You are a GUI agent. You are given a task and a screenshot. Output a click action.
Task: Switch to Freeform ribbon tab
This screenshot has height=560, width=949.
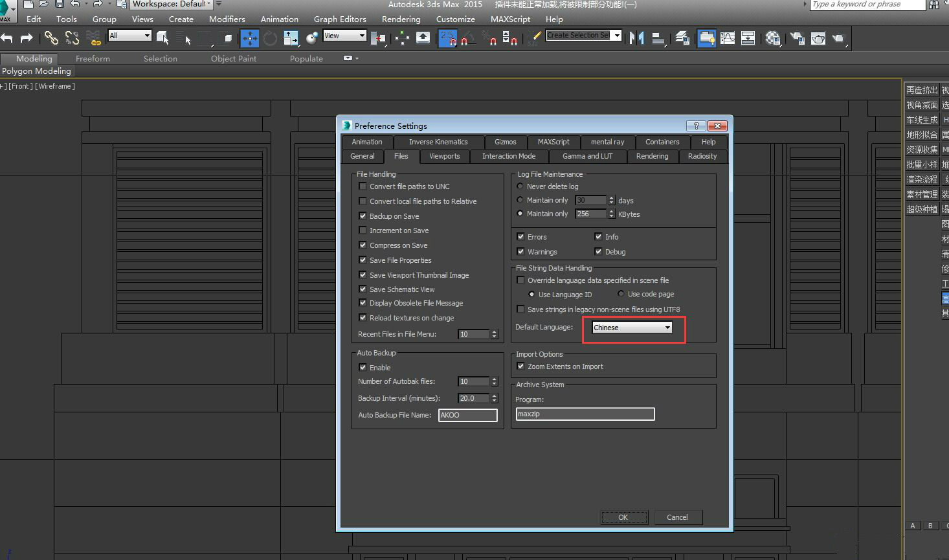pos(93,58)
